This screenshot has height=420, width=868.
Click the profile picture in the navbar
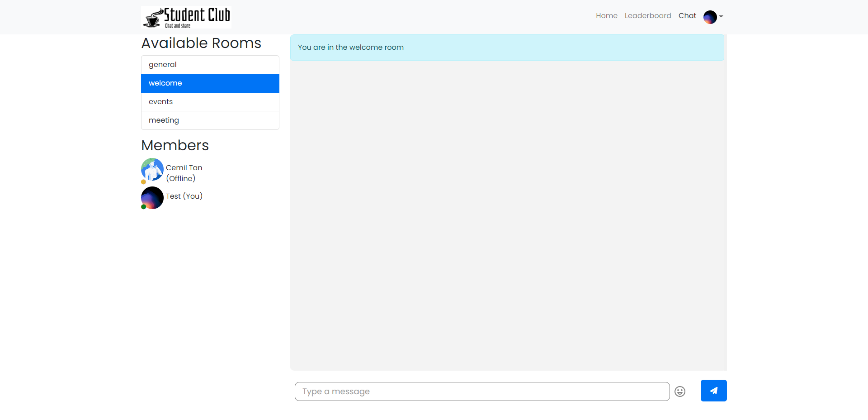pyautogui.click(x=710, y=17)
